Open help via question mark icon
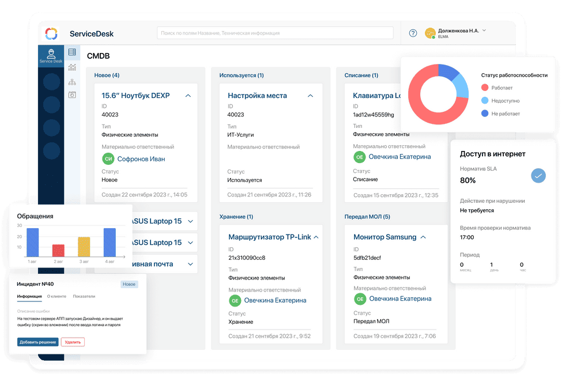This screenshot has height=378, width=588. [x=413, y=33]
